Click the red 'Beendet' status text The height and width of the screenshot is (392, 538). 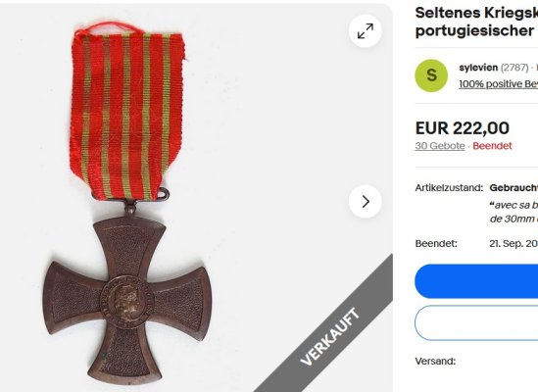tap(492, 146)
